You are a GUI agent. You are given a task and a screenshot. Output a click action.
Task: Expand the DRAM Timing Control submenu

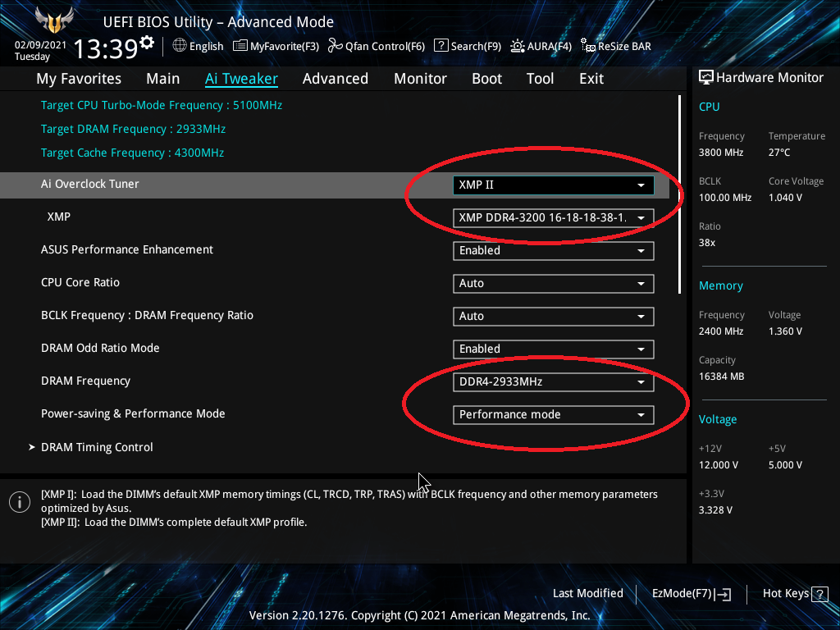click(x=97, y=447)
